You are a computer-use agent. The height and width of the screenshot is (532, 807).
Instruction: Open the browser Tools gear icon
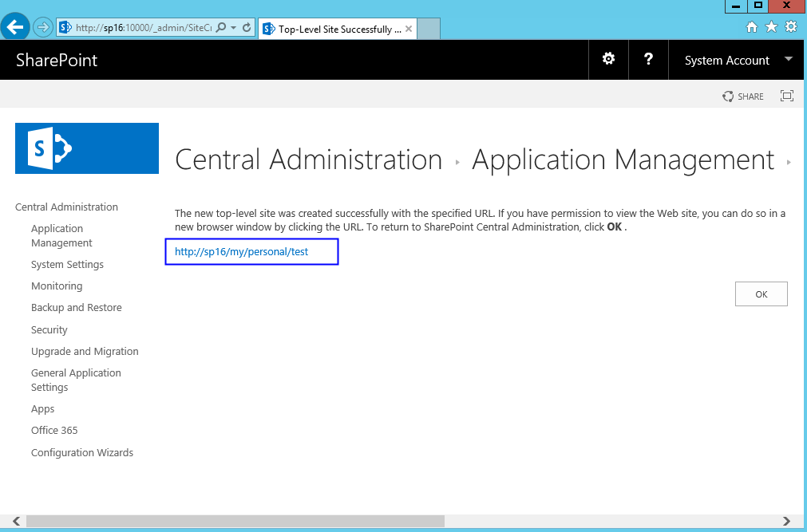pos(791,27)
